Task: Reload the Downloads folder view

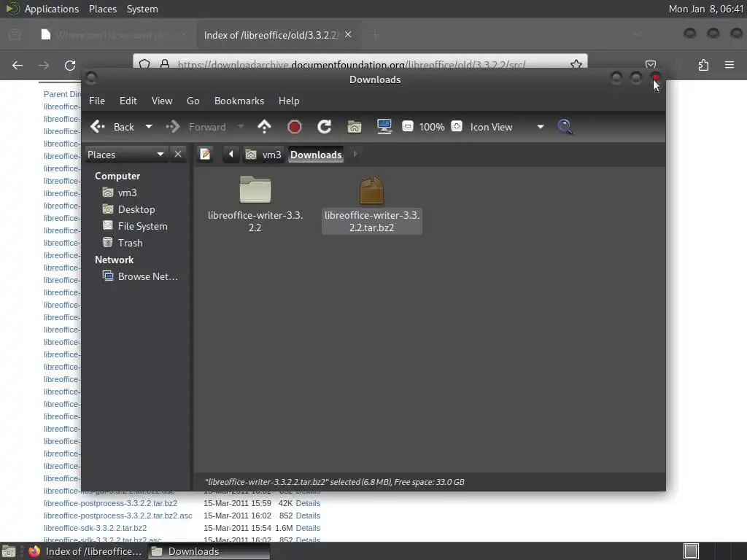Action: 325,127
